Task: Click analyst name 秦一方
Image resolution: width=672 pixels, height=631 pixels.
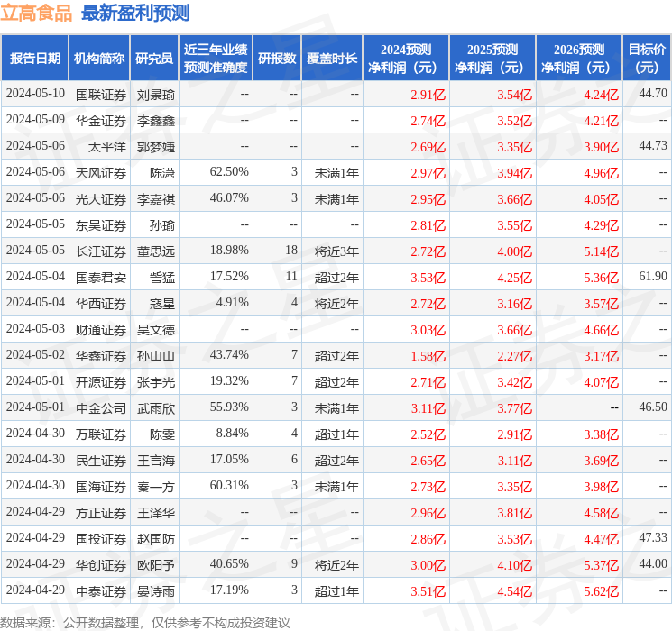Action: pos(156,487)
